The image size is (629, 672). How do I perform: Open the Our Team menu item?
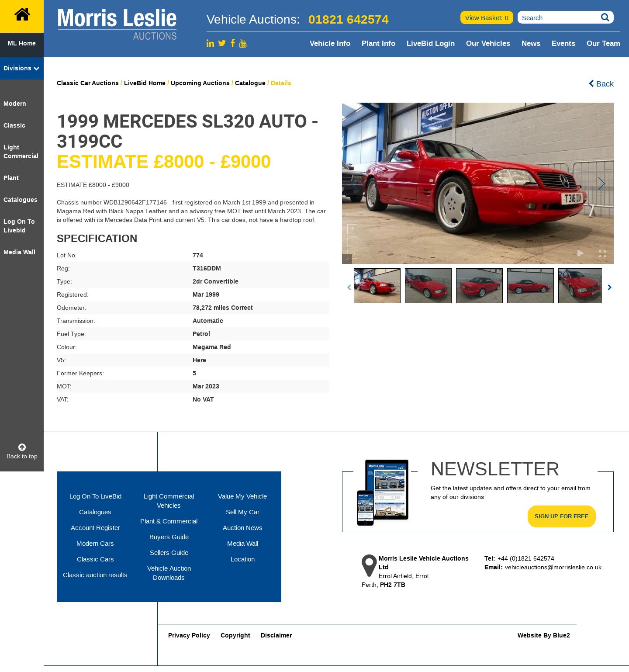[x=603, y=43]
